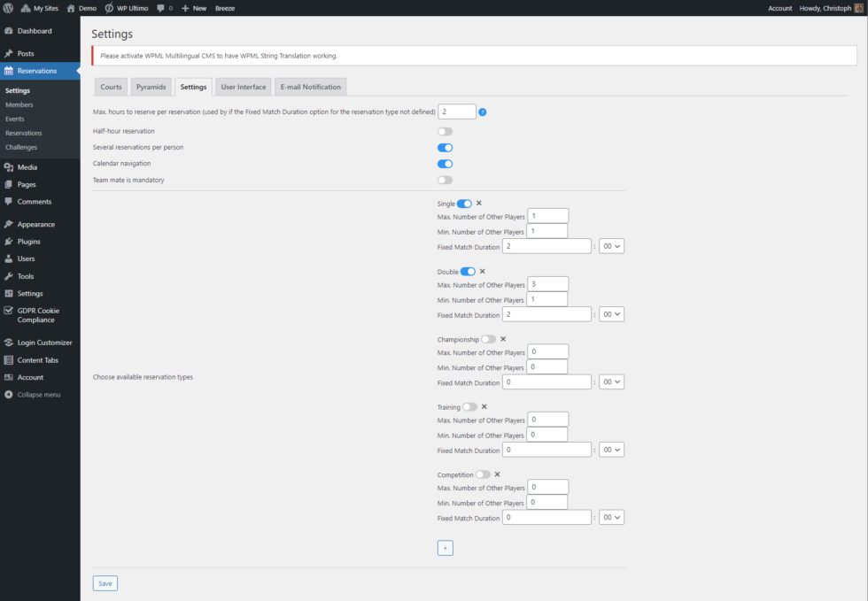This screenshot has width=868, height=601.
Task: Click the plus button to add type
Action: [446, 548]
